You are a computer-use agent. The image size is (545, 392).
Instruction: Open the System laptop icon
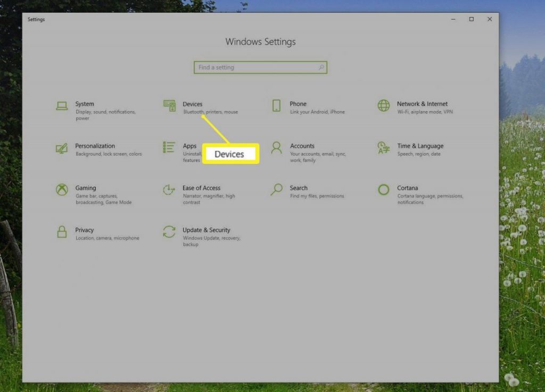coord(62,106)
